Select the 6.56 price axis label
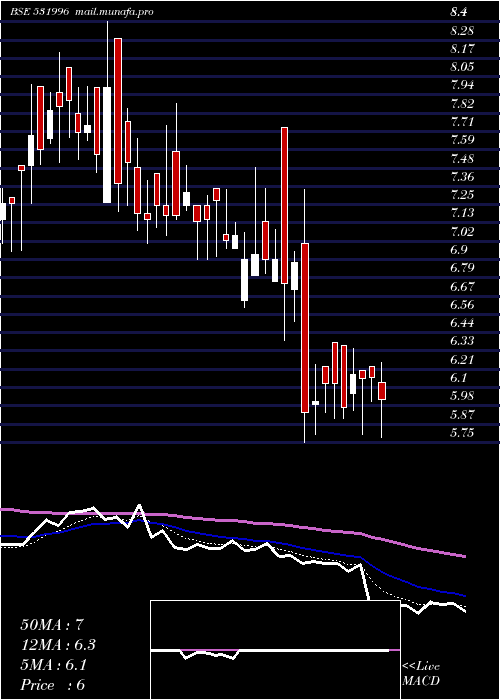The image size is (500, 700). (x=462, y=305)
